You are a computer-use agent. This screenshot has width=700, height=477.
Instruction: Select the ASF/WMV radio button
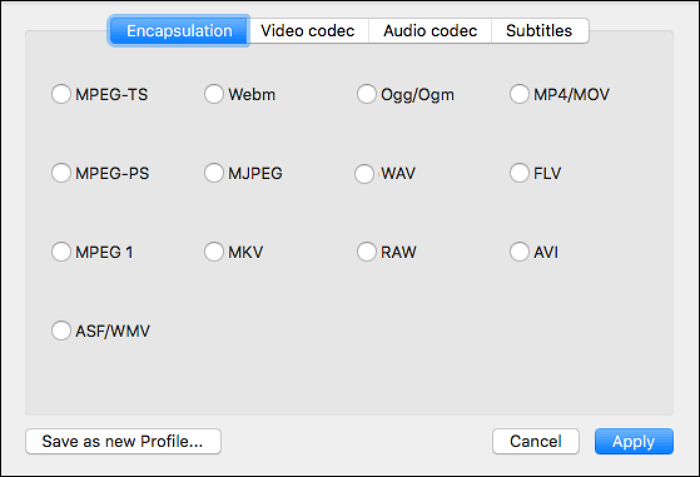point(61,330)
